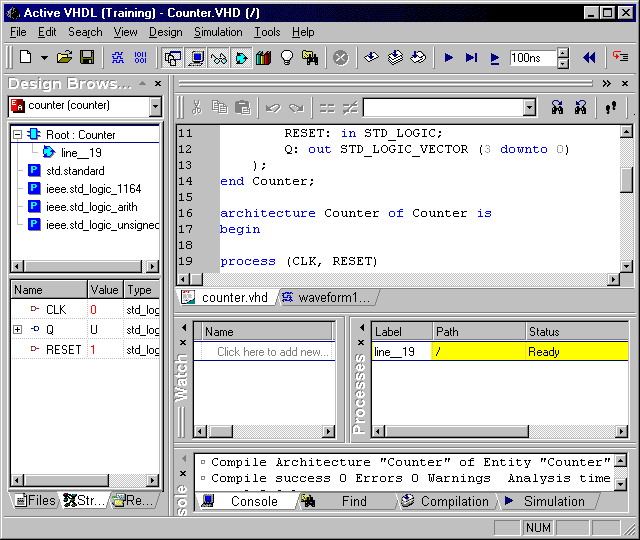The width and height of the screenshot is (640, 540).
Task: Click the light bulb icon in the toolbar
Action: coord(287,58)
